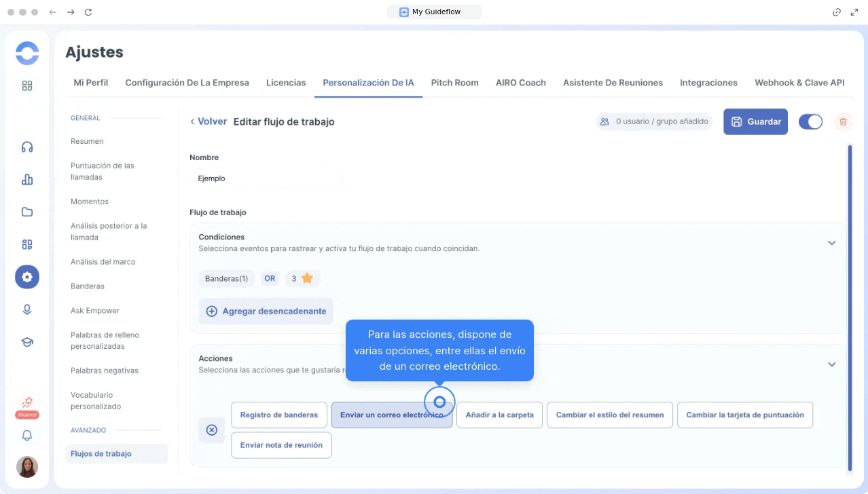Click the Guardar button
Screen dimensions: 868x494
tap(755, 121)
